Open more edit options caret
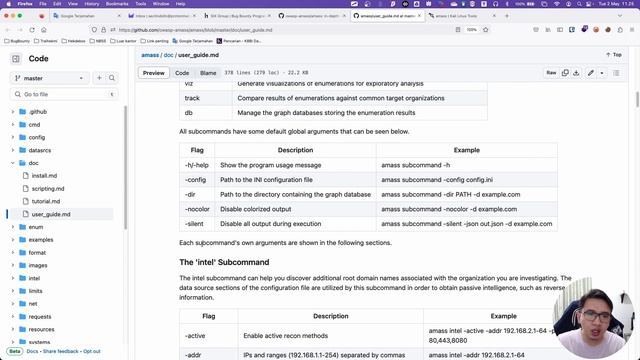640x360 pixels. point(602,73)
